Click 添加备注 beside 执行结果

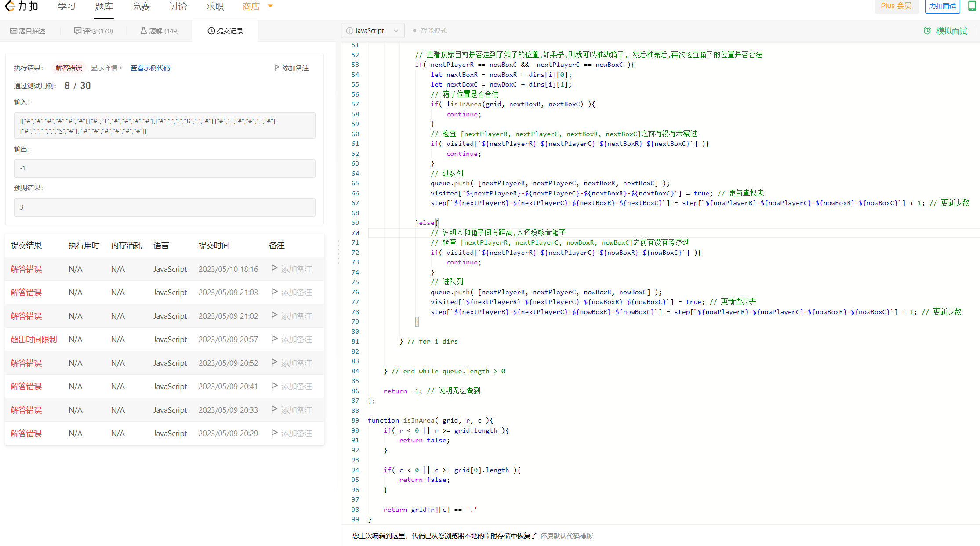291,68
